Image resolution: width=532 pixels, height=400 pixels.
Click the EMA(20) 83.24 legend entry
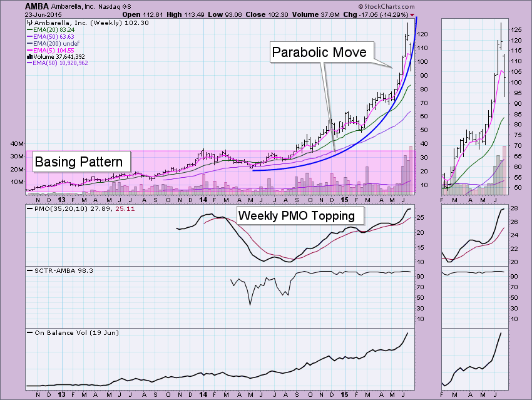51,30
